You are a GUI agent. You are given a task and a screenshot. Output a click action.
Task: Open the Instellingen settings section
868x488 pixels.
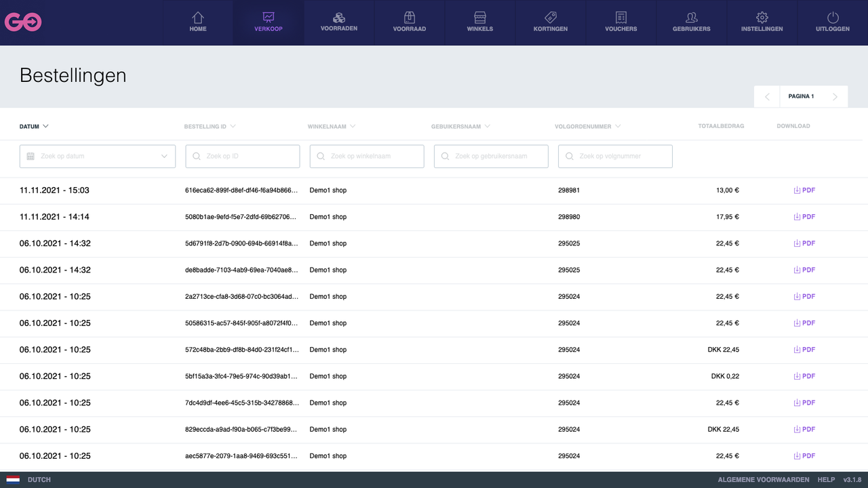tap(762, 22)
